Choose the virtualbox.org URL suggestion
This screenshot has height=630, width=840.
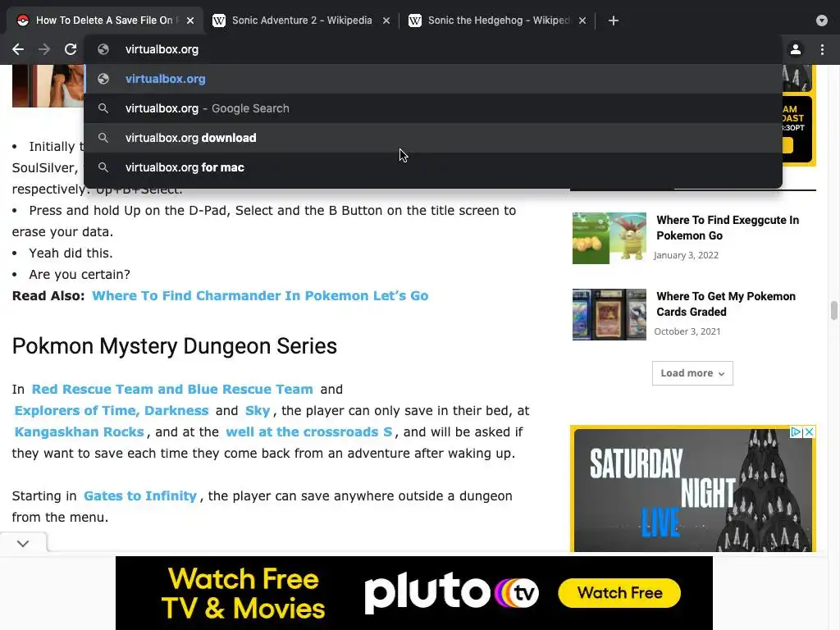[433, 79]
